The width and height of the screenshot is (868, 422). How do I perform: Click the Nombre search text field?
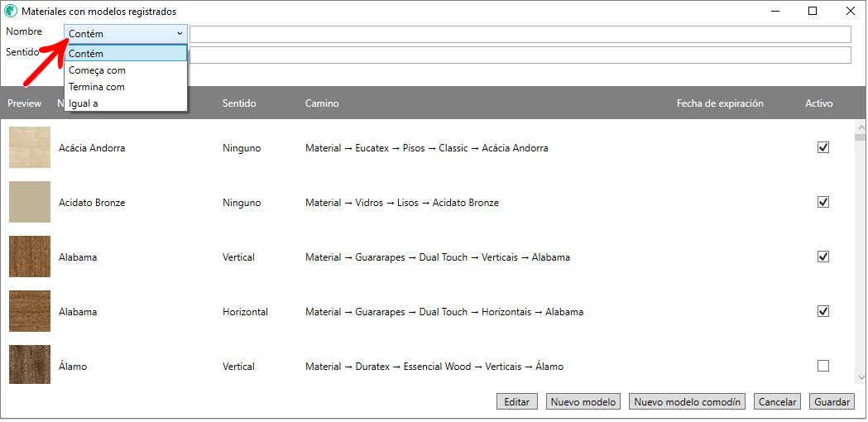[x=520, y=34]
